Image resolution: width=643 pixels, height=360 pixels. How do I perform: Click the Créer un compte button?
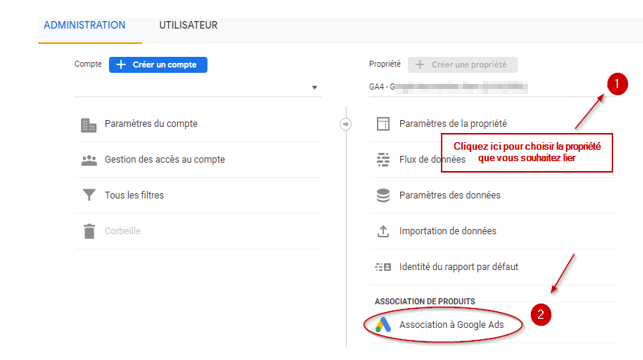point(158,65)
